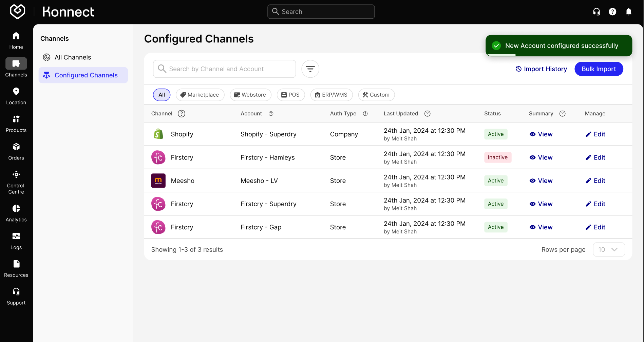Click the 'Meesho - LV' account cell
Viewport: 644px width, 342px height.
pos(259,181)
